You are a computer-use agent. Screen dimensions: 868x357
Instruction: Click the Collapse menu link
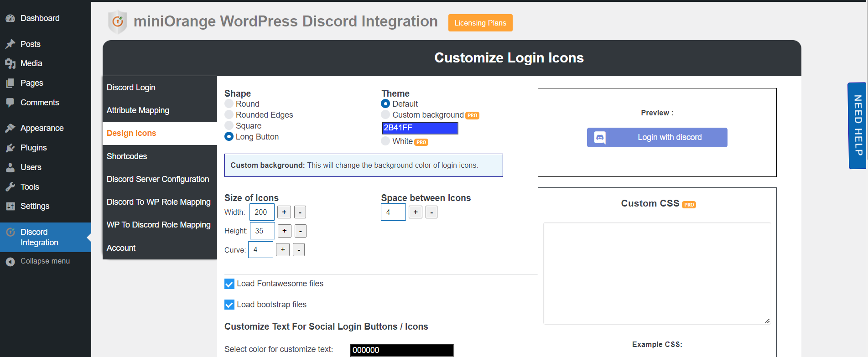point(45,261)
